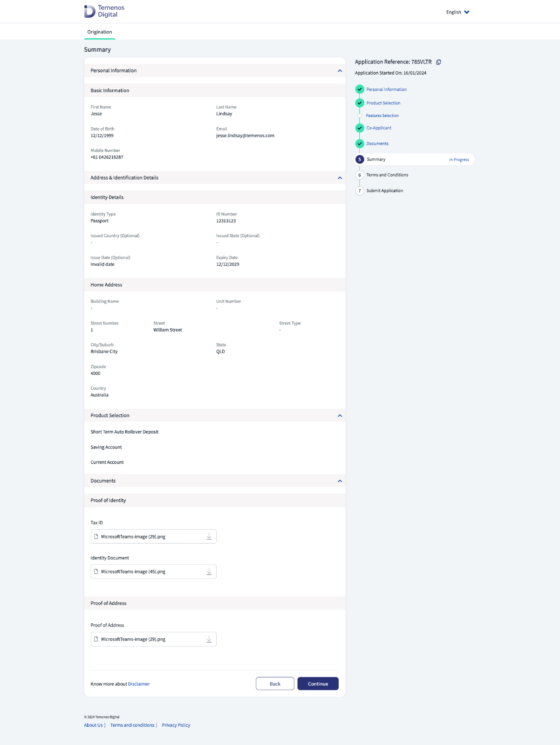Click the Personal Information step checkmark
This screenshot has height=745, width=560.
coord(360,90)
